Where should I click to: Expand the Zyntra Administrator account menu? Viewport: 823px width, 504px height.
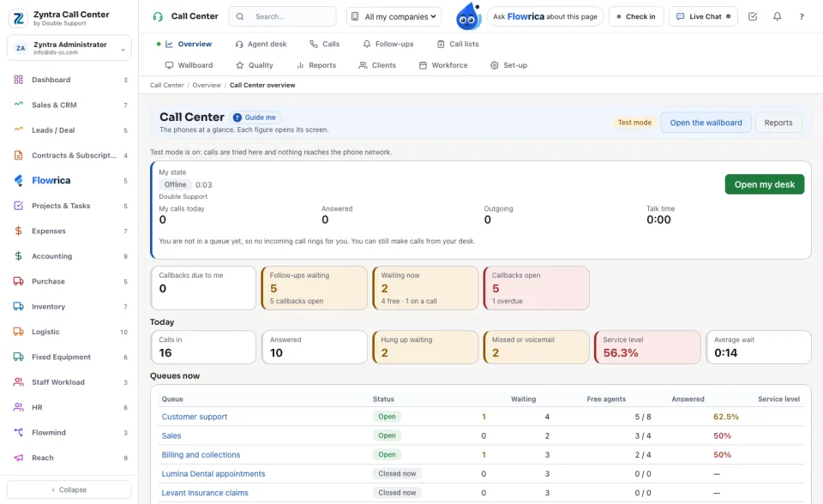(x=69, y=48)
